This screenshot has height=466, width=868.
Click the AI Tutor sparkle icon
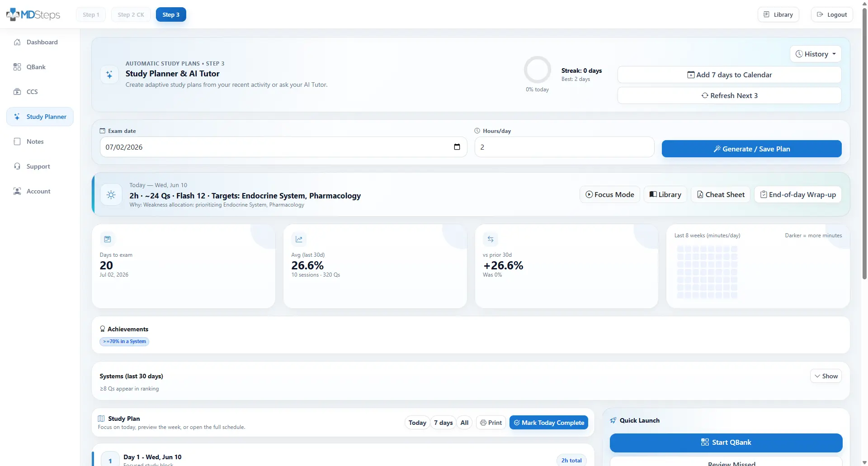(109, 75)
